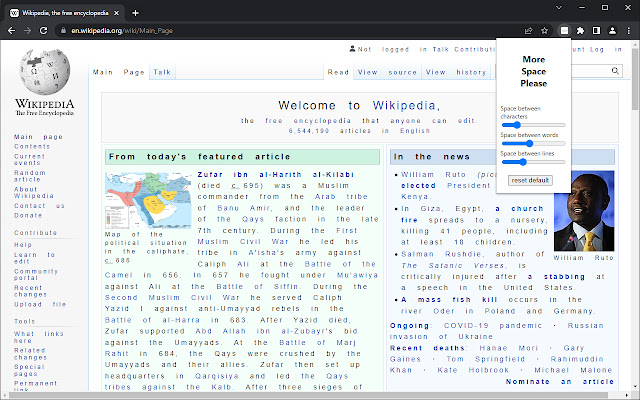Viewport: 640px width, 400px height.
Task: Adjust the Space between lines slider
Action: coord(533,162)
